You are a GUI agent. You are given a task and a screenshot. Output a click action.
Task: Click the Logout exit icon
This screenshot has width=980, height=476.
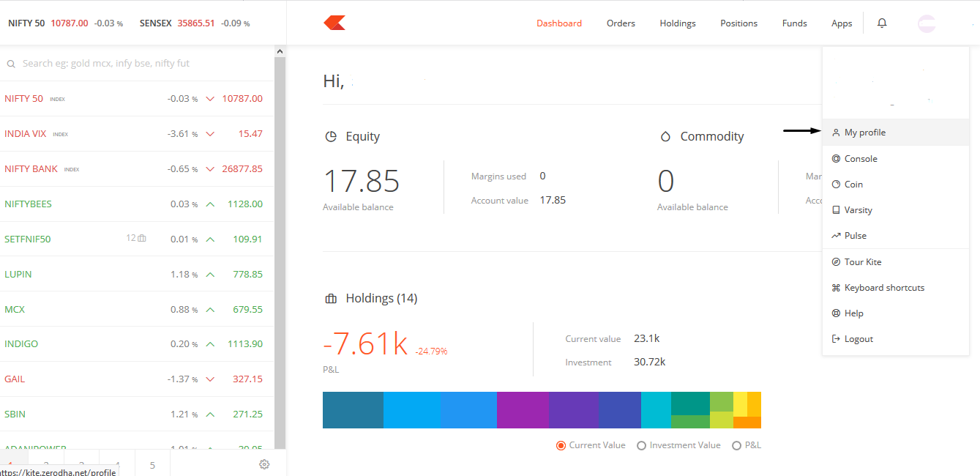pos(836,338)
